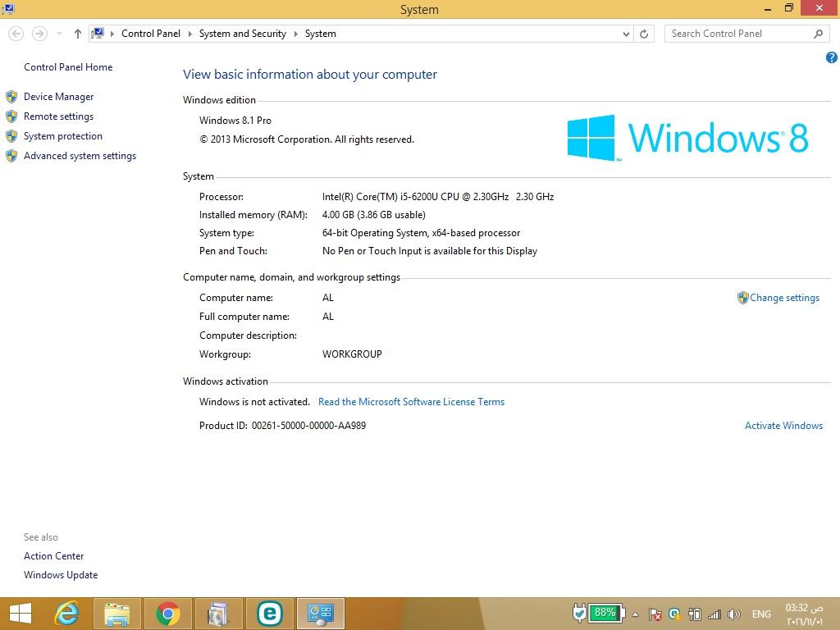Open the volume speaker icon
The height and width of the screenshot is (630, 840).
[x=734, y=614]
